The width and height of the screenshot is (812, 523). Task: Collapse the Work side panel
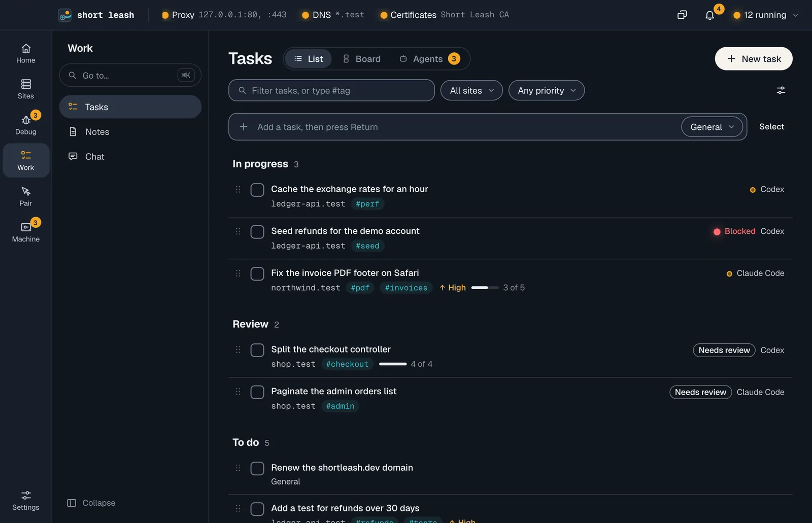click(x=91, y=503)
